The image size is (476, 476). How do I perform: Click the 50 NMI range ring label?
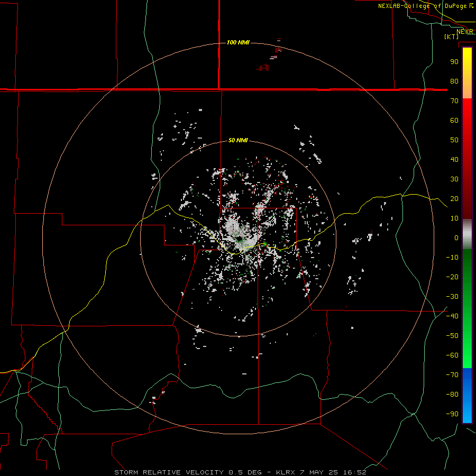pyautogui.click(x=239, y=140)
